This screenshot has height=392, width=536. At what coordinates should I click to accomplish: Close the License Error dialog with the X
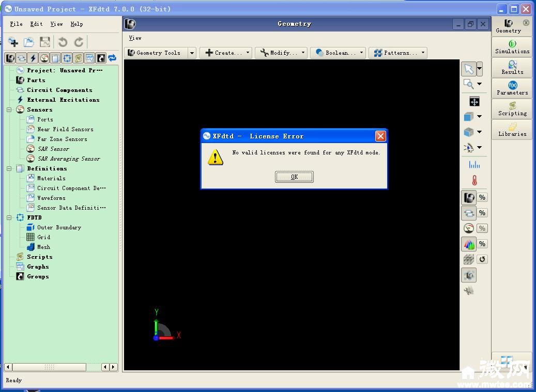pos(380,136)
